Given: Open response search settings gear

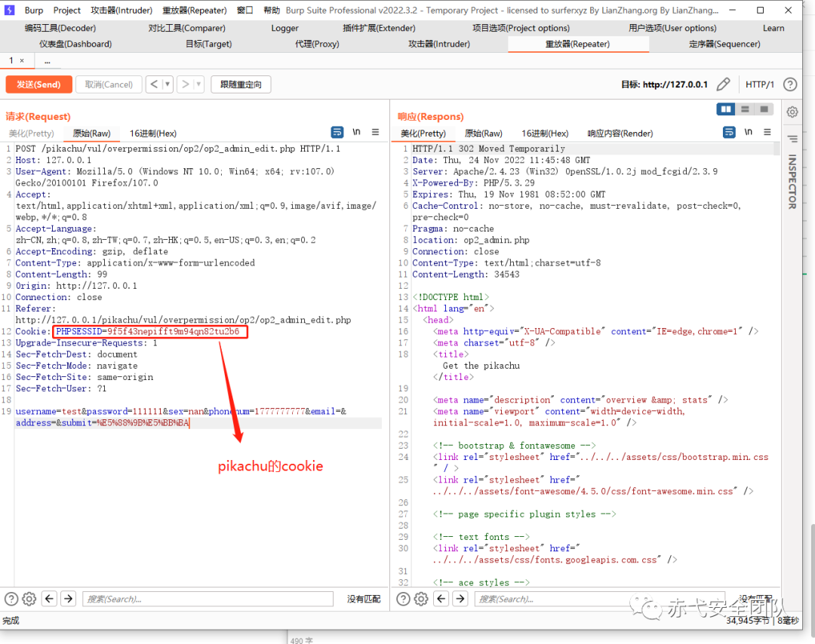Looking at the screenshot, I should click(421, 599).
